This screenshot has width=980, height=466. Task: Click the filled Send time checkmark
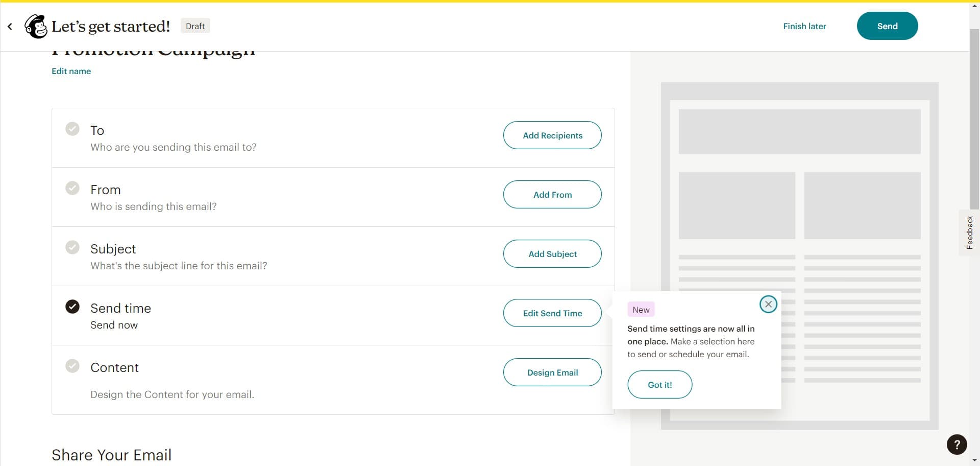[x=72, y=307]
